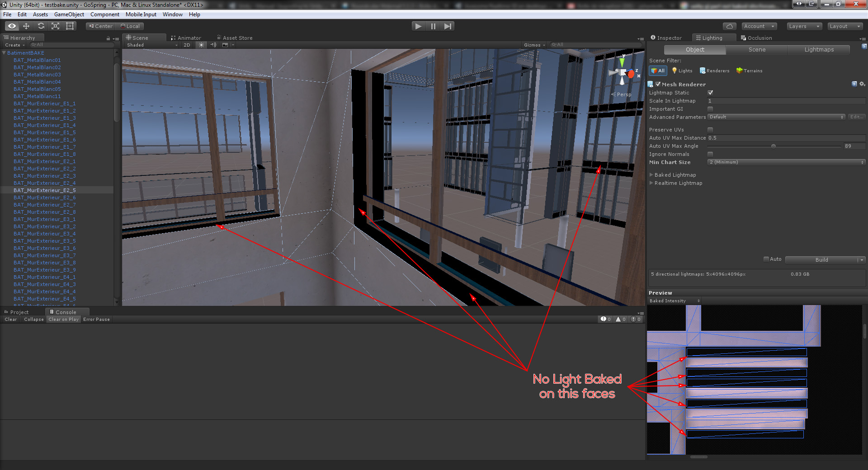868x470 pixels.
Task: Click the Play button
Action: click(418, 26)
